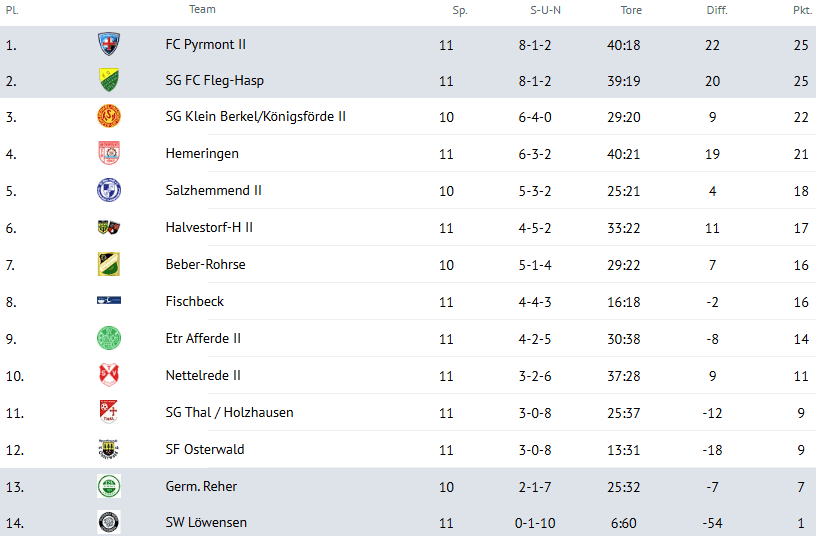The width and height of the screenshot is (816, 536).
Task: Click the Salzhemmend II club badge
Action: [x=109, y=190]
